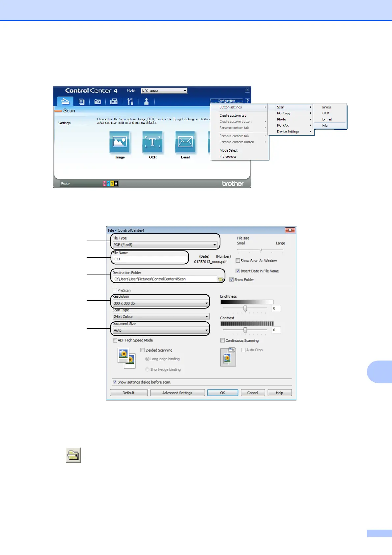Confirm with the OK button
The height and width of the screenshot is (555, 392).
223,393
